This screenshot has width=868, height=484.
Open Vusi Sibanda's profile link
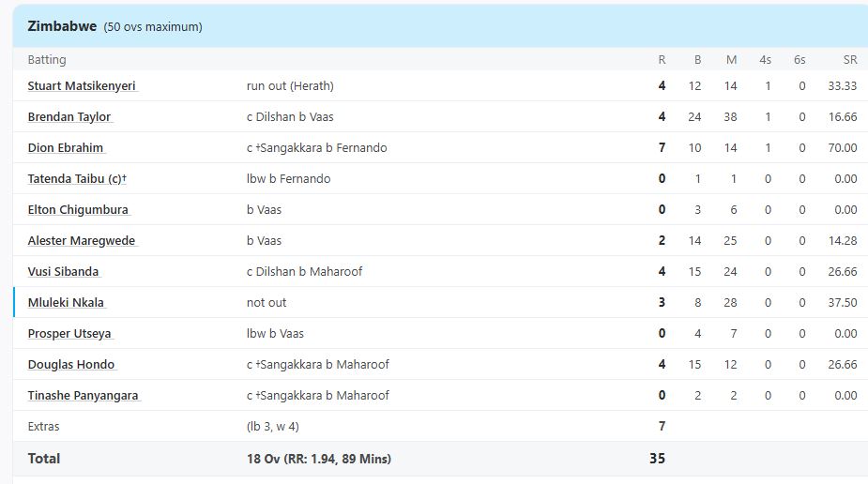tap(63, 272)
